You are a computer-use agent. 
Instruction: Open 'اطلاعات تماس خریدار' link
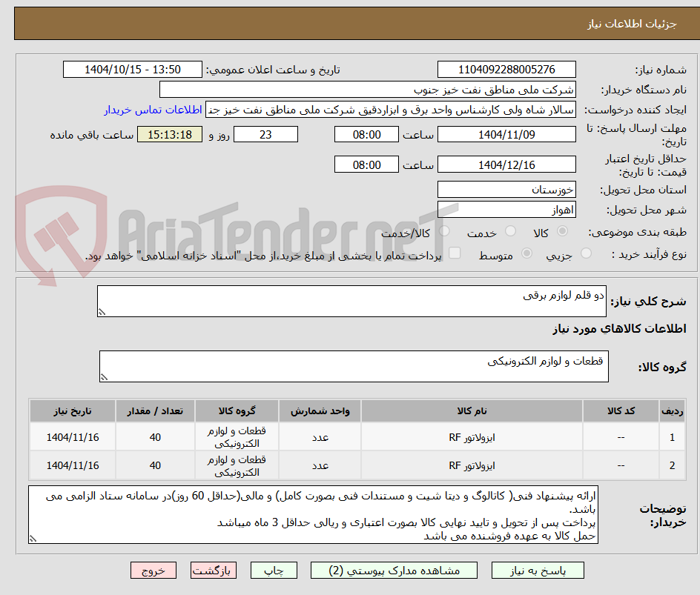pos(153,110)
